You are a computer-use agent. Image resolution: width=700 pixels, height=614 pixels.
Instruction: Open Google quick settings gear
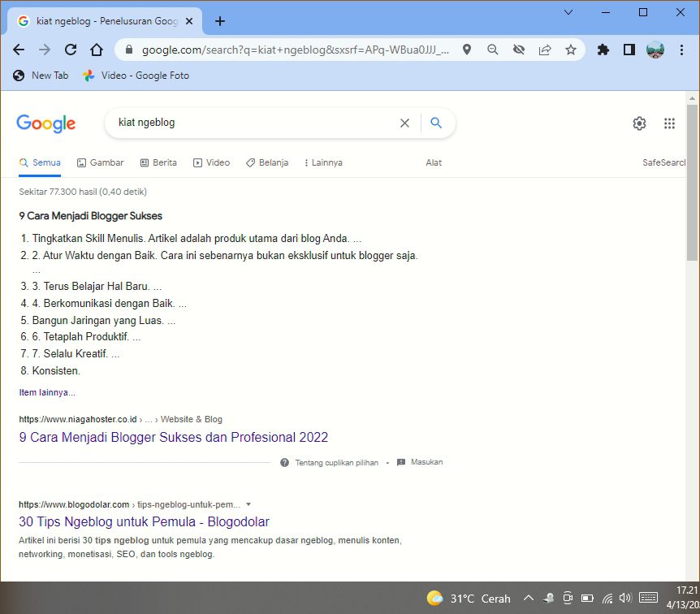(639, 123)
